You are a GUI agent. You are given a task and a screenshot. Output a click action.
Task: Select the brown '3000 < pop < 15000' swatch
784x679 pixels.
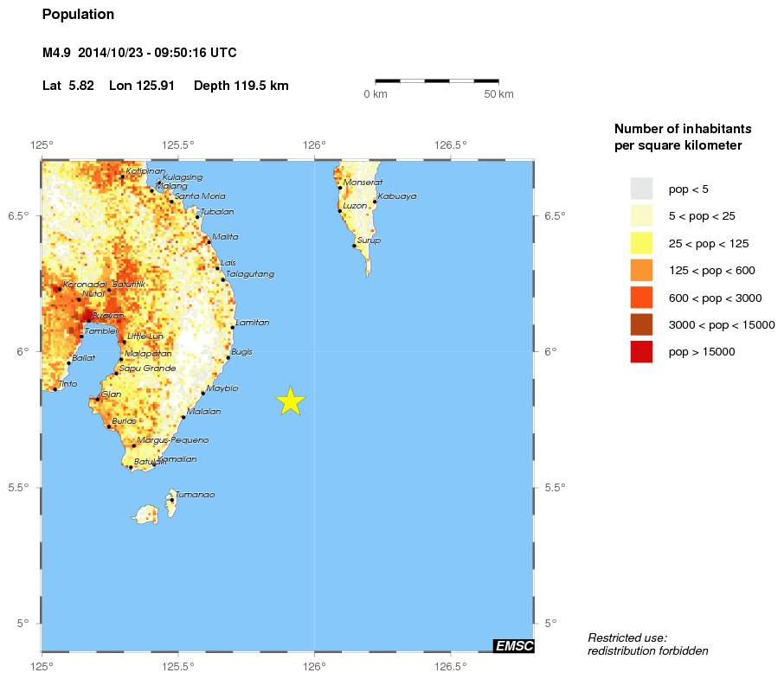[x=641, y=324]
